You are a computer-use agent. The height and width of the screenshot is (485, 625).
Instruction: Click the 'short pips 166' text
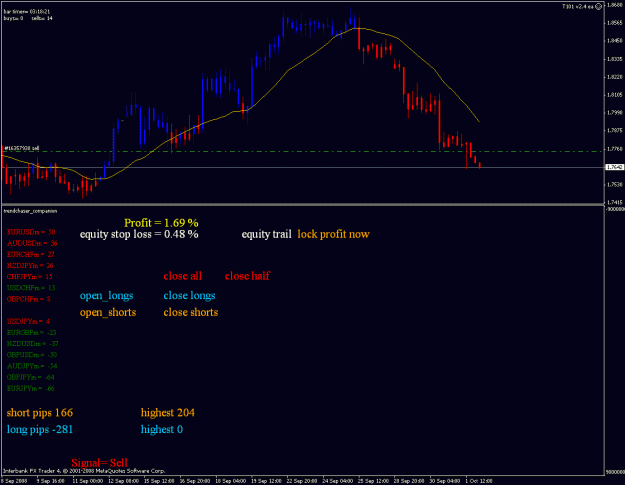(x=40, y=412)
